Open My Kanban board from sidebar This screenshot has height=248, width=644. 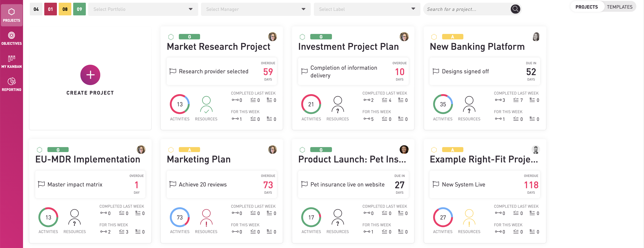(12, 61)
